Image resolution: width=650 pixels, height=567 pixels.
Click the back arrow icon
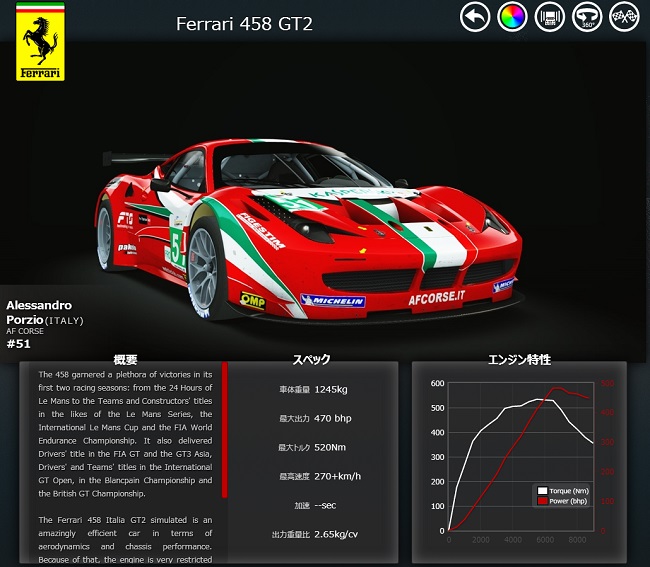point(475,17)
